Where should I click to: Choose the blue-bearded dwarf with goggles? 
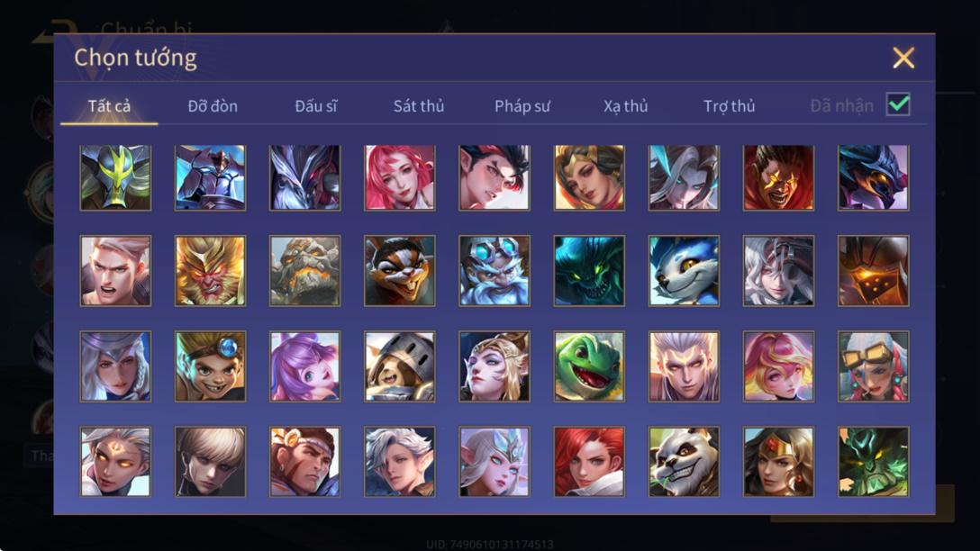(x=495, y=270)
